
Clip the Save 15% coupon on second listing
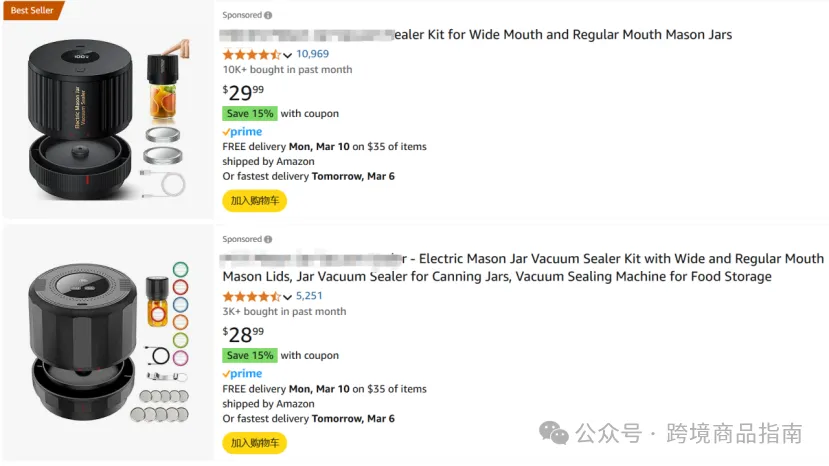click(250, 356)
